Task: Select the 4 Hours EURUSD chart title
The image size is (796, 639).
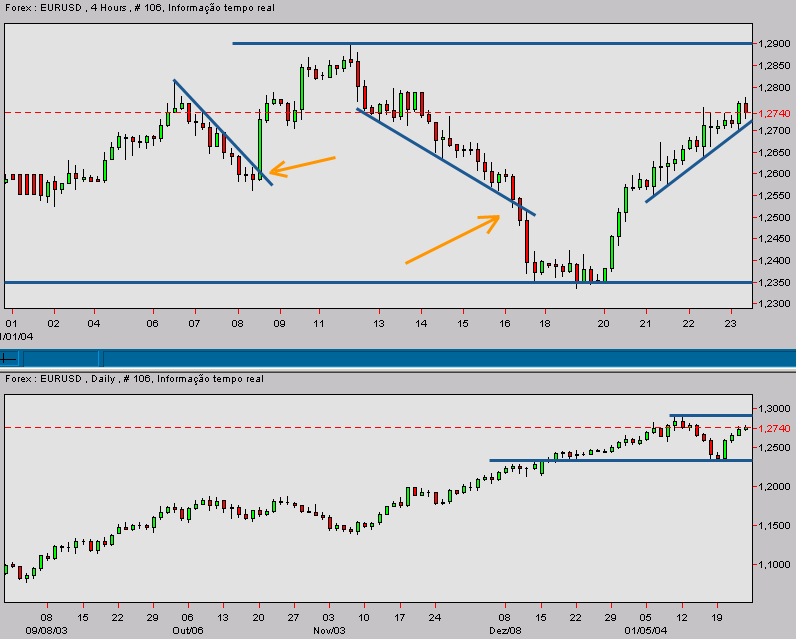Action: pyautogui.click(x=140, y=8)
